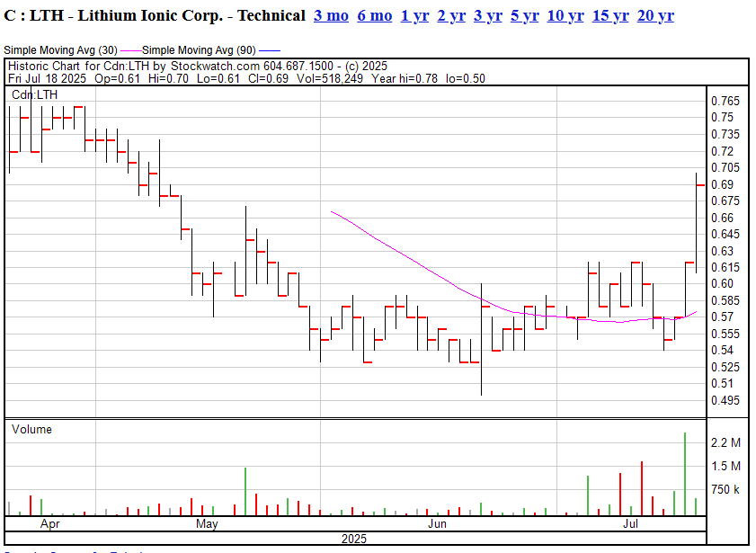Click the 0.51 price axis label

722,383
